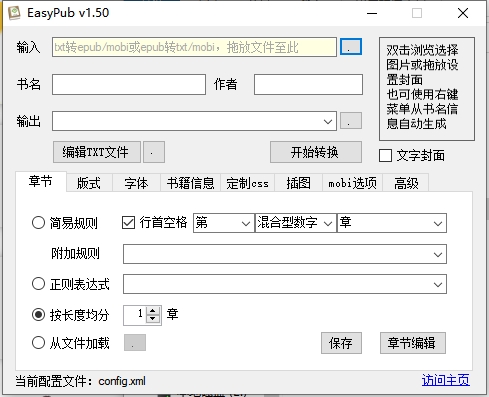489x397 pixels.
Task: Decrease the chapter count with down arrow
Action: [153, 319]
